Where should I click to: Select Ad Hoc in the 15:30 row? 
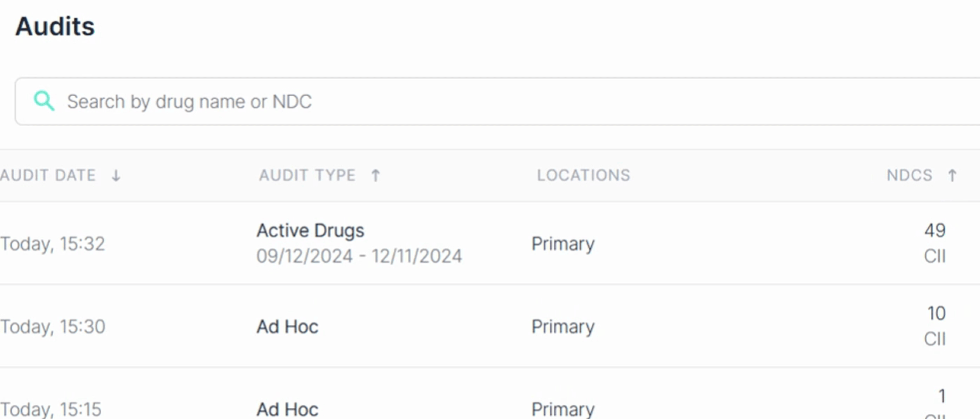pyautogui.click(x=287, y=327)
